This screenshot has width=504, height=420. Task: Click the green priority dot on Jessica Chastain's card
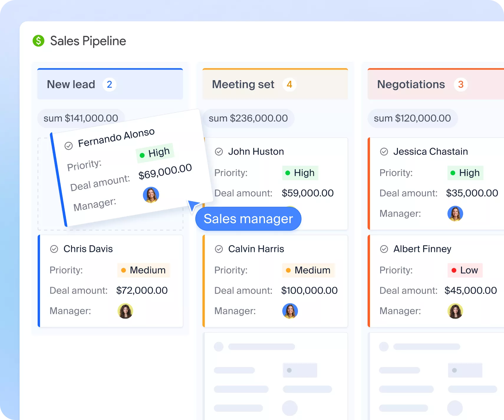click(x=453, y=173)
